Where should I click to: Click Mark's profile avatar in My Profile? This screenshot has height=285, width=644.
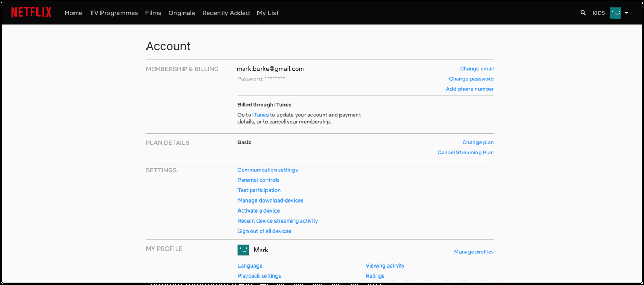pos(243,250)
